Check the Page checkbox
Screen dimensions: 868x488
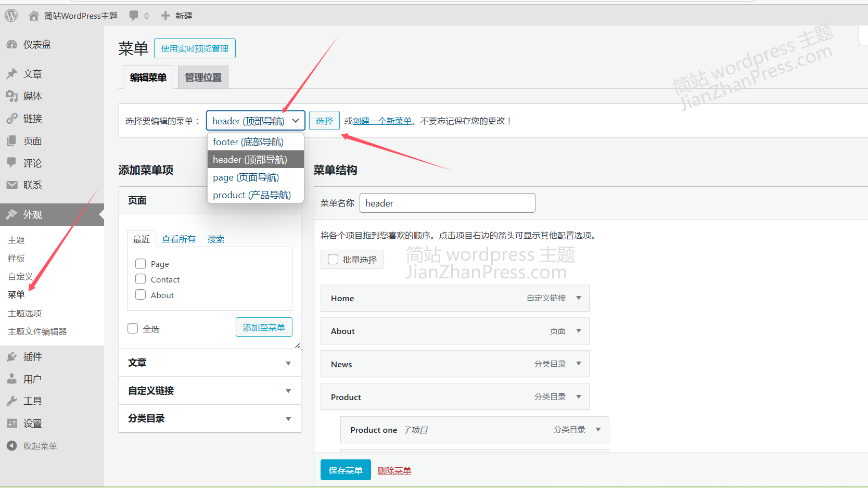click(141, 264)
